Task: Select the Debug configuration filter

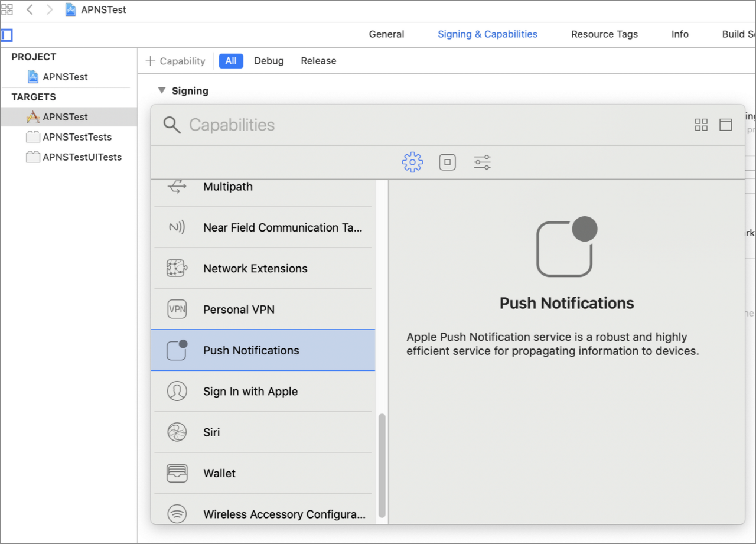Action: pyautogui.click(x=269, y=61)
